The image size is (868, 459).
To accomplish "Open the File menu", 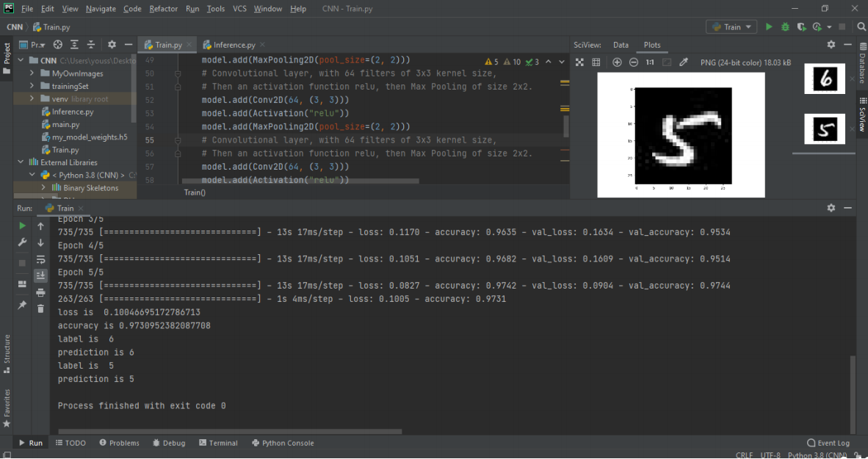I will [27, 9].
